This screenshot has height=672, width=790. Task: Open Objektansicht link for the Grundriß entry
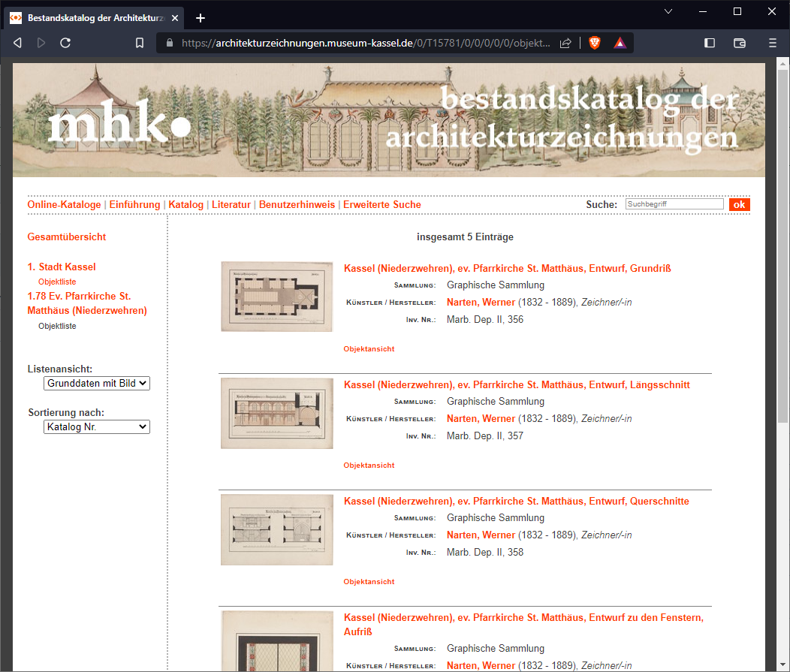pyautogui.click(x=369, y=349)
